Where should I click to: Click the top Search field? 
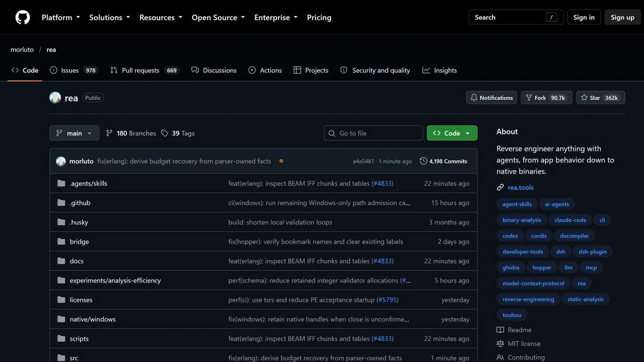coord(516,17)
